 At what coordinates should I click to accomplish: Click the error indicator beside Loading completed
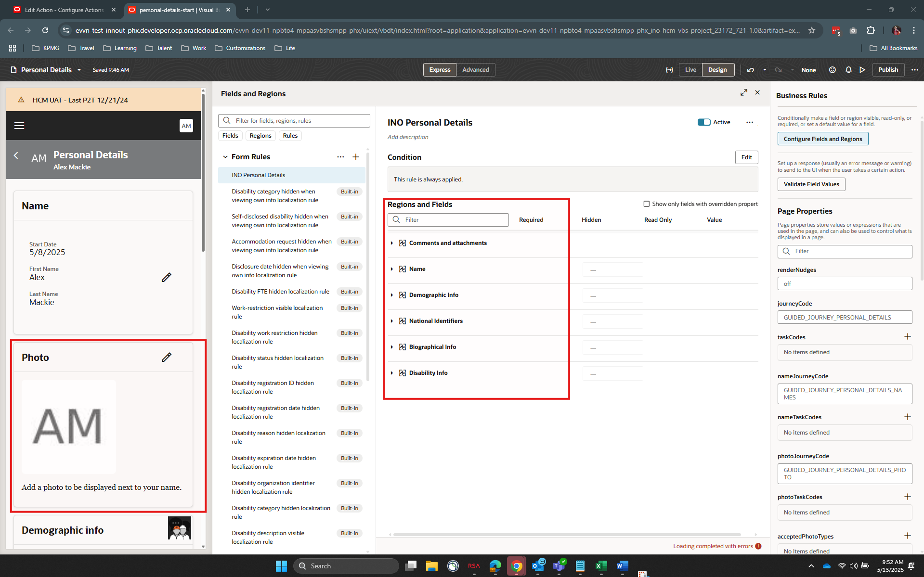pyautogui.click(x=758, y=546)
